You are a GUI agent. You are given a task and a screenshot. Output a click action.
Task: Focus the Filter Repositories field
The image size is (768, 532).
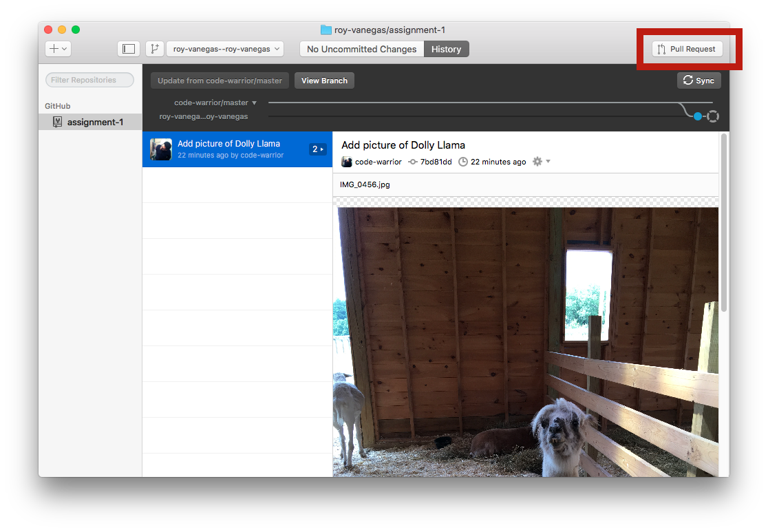[89, 80]
